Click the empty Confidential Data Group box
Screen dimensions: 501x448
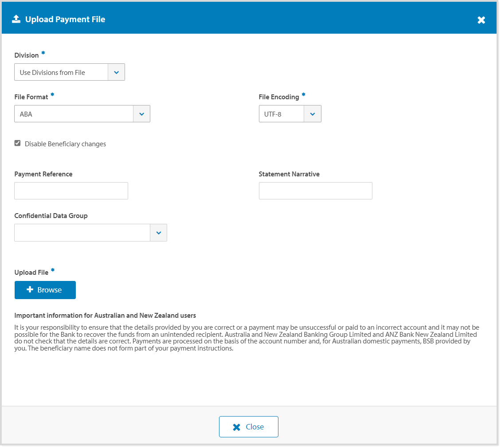82,233
